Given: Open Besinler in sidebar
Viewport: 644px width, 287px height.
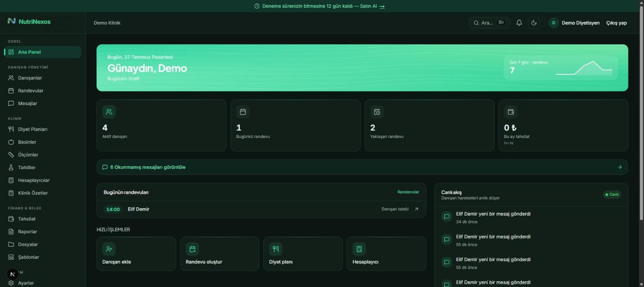Looking at the screenshot, I should (43, 142).
